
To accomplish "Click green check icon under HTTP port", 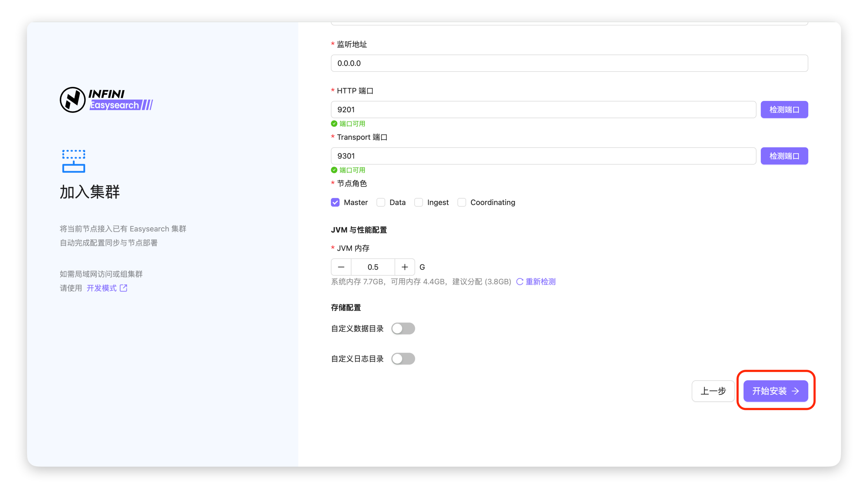I will 334,124.
